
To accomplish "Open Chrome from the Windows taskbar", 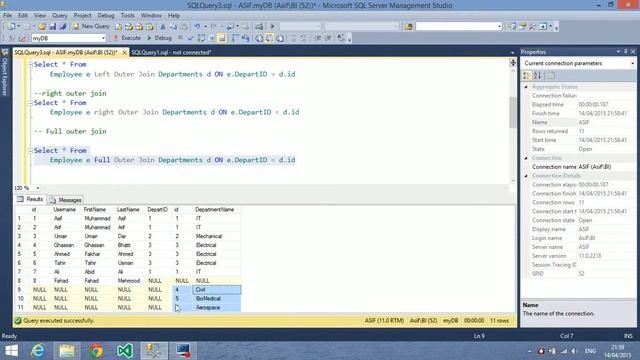I will coord(96,351).
